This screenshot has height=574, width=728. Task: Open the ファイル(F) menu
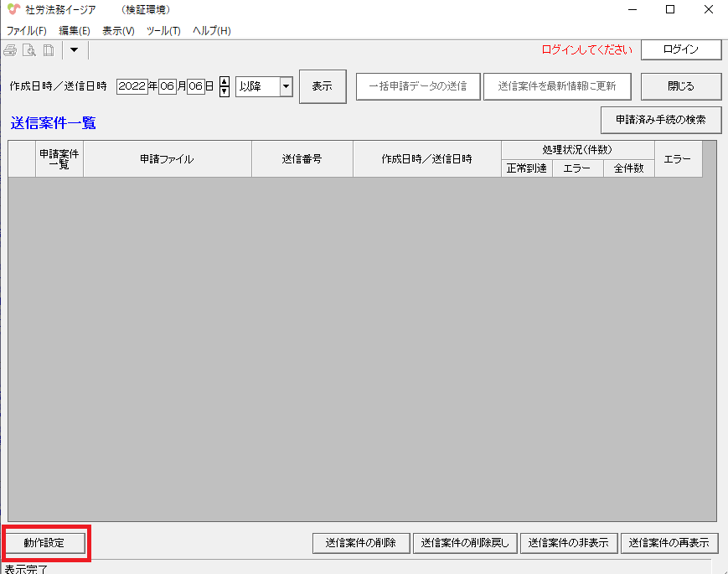click(x=26, y=31)
